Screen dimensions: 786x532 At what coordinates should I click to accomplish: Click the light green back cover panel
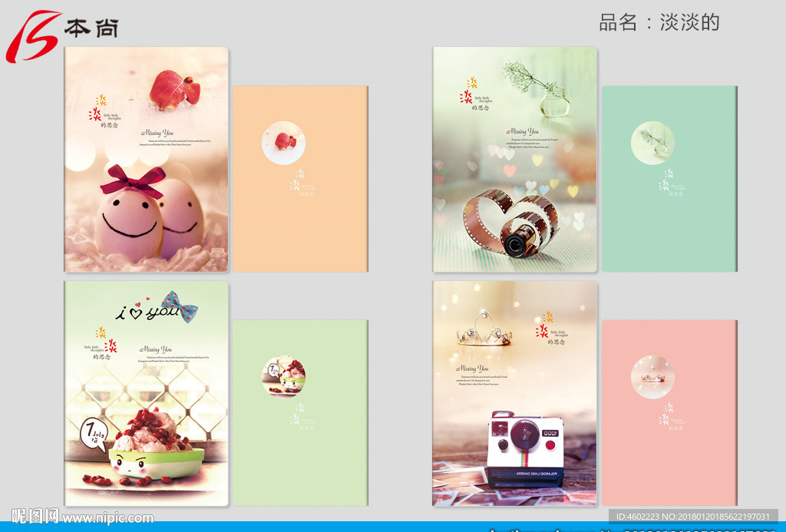(300, 413)
